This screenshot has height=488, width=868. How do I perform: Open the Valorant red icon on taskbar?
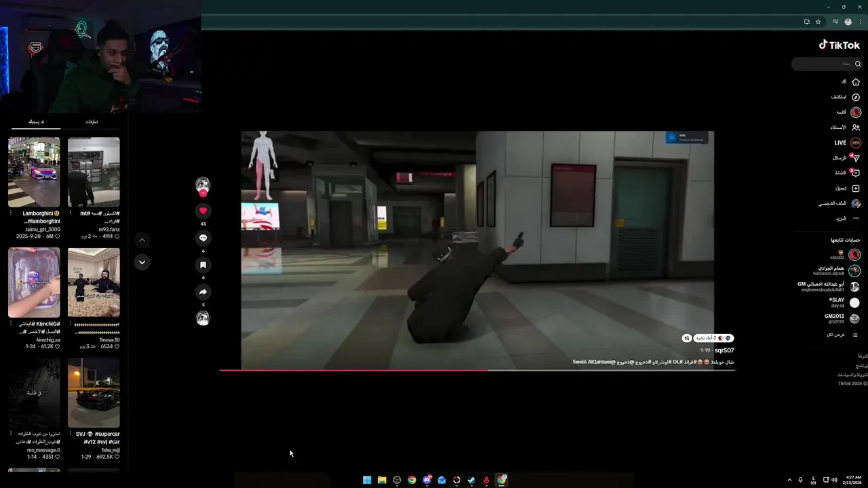click(486, 480)
